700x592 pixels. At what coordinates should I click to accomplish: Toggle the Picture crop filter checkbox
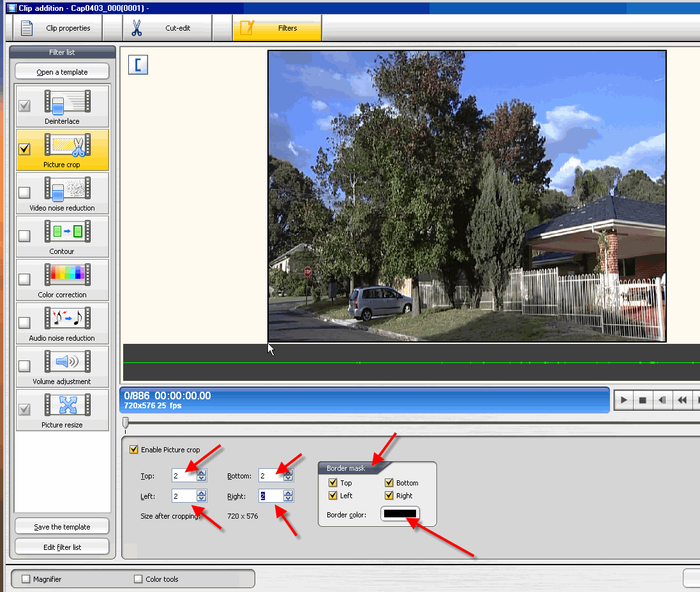pos(25,149)
